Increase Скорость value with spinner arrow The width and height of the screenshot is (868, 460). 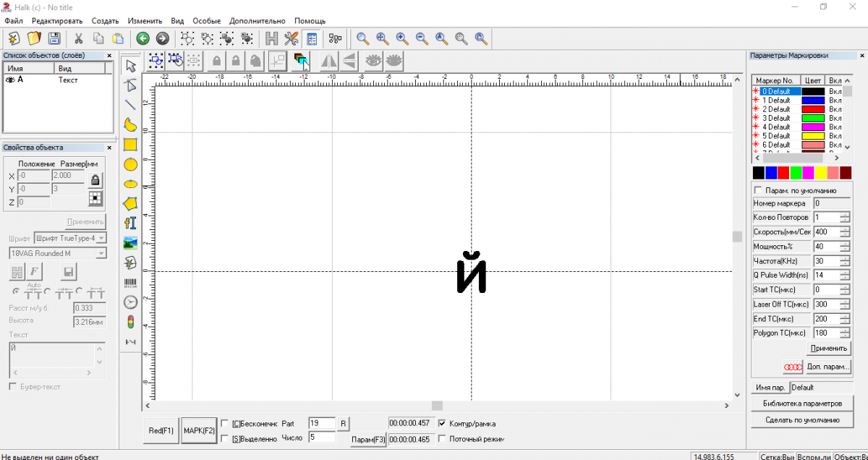coord(845,229)
